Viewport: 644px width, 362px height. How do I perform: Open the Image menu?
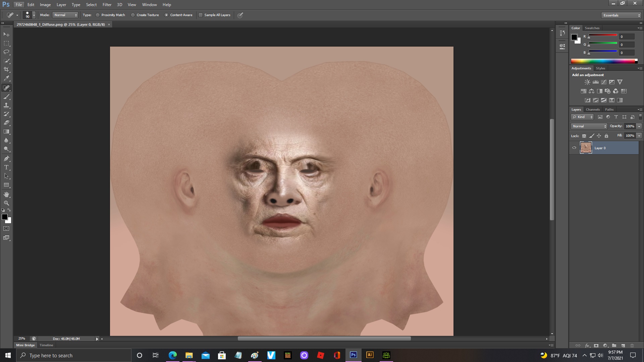click(45, 5)
